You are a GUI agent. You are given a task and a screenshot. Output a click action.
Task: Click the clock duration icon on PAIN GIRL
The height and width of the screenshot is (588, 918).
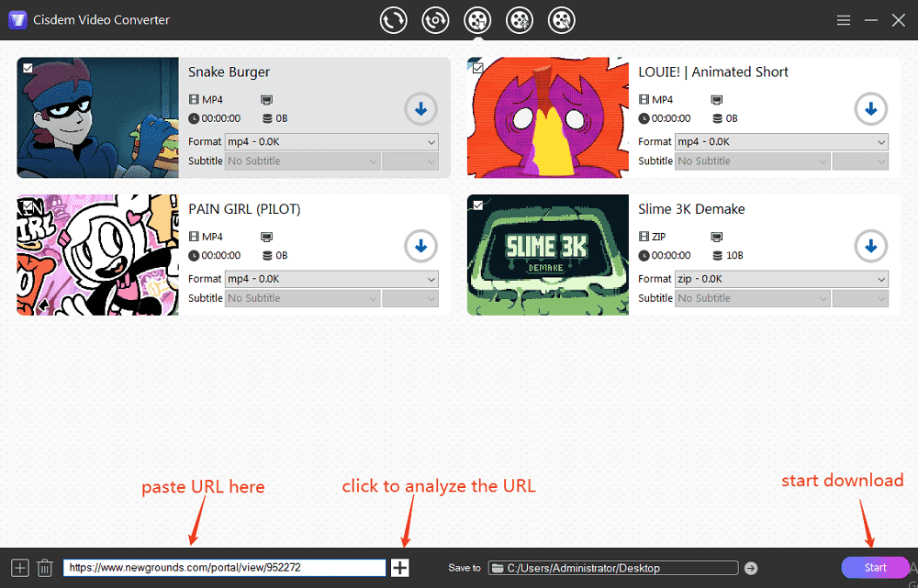(194, 255)
